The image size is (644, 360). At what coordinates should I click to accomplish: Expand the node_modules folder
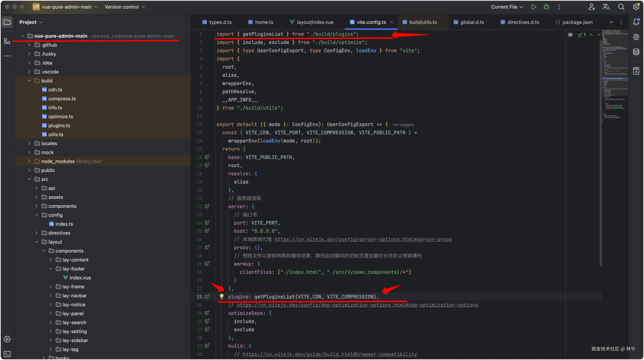[x=29, y=161]
